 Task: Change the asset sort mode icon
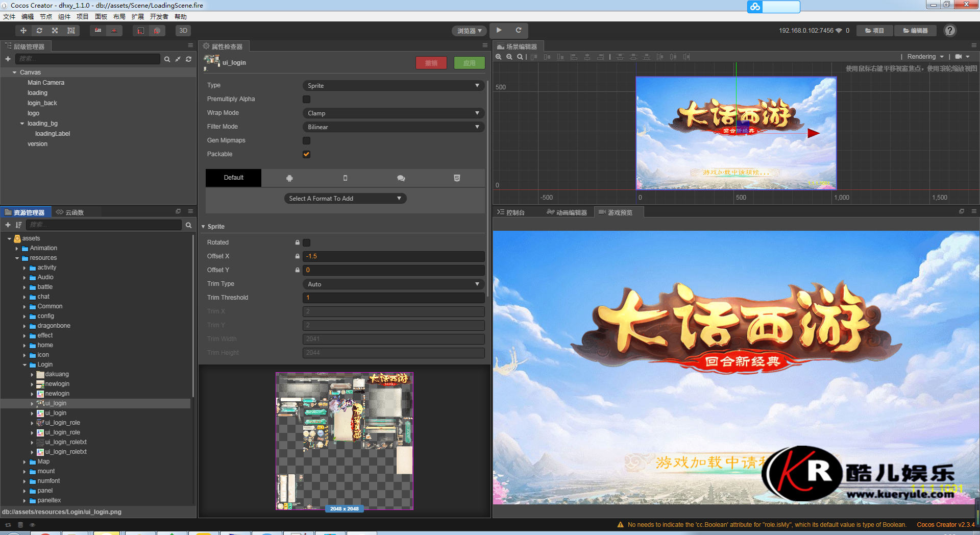tap(18, 225)
